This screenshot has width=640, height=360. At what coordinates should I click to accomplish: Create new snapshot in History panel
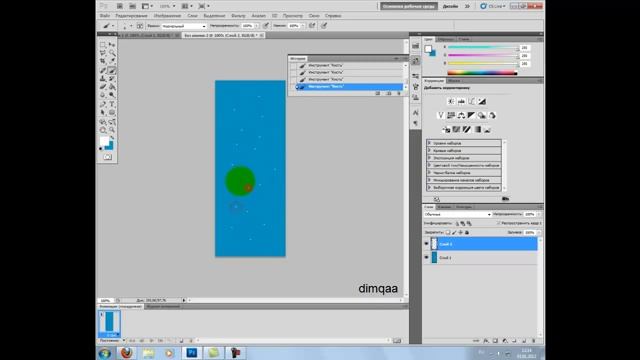[389, 93]
